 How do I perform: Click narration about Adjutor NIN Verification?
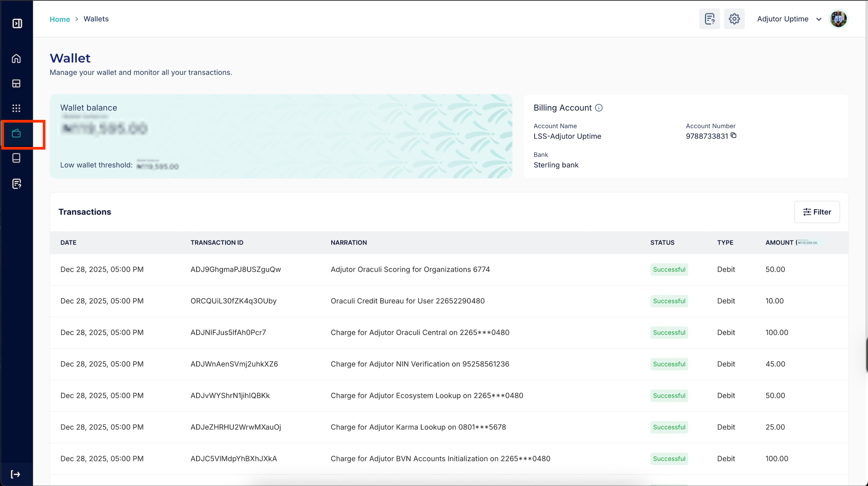[x=420, y=364]
